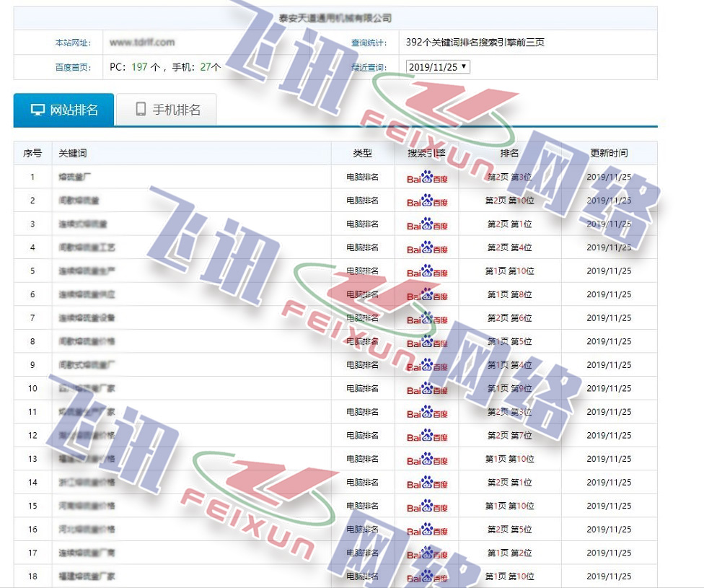Click the 排名 column header
The width and height of the screenshot is (704, 588).
point(509,153)
